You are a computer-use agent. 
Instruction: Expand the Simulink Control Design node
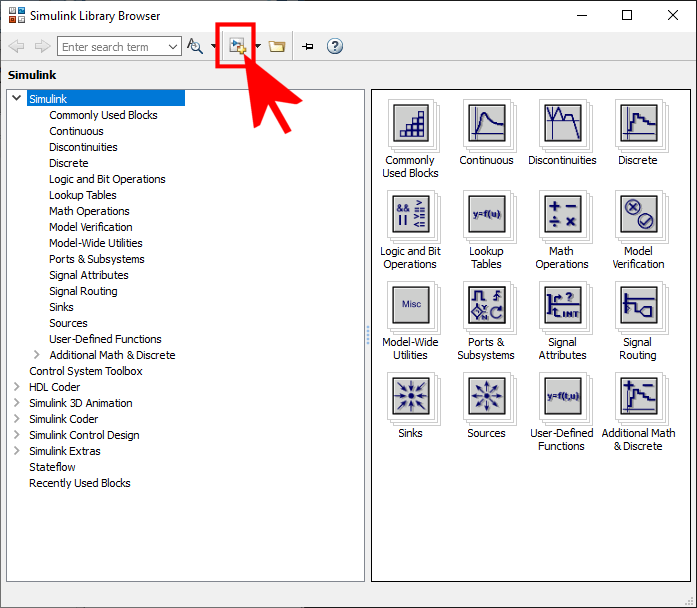[x=16, y=435]
